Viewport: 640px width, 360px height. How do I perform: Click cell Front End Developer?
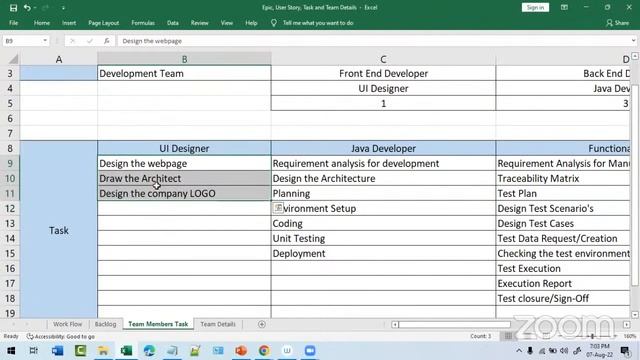coord(383,73)
